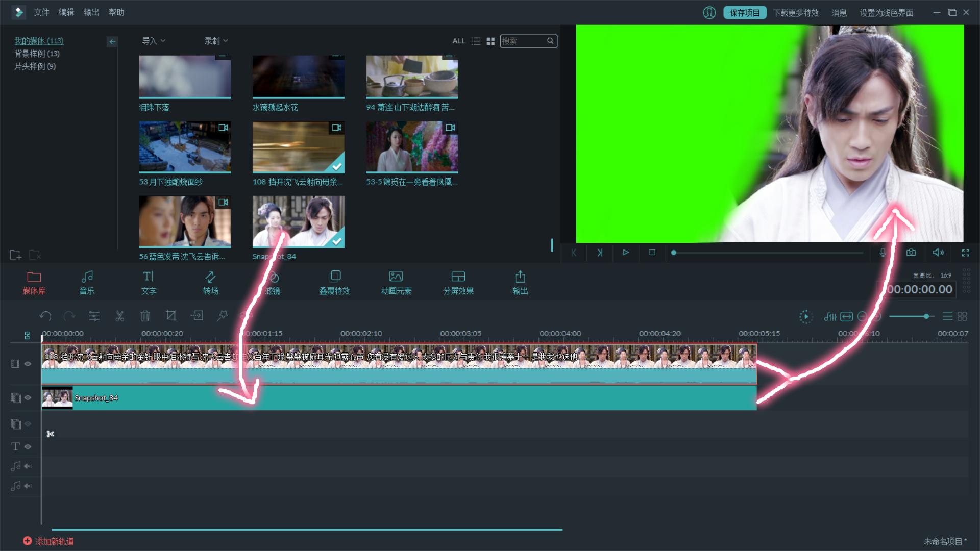Toggle visibility eye of main video track
The height and width of the screenshot is (551, 980).
[x=28, y=364]
